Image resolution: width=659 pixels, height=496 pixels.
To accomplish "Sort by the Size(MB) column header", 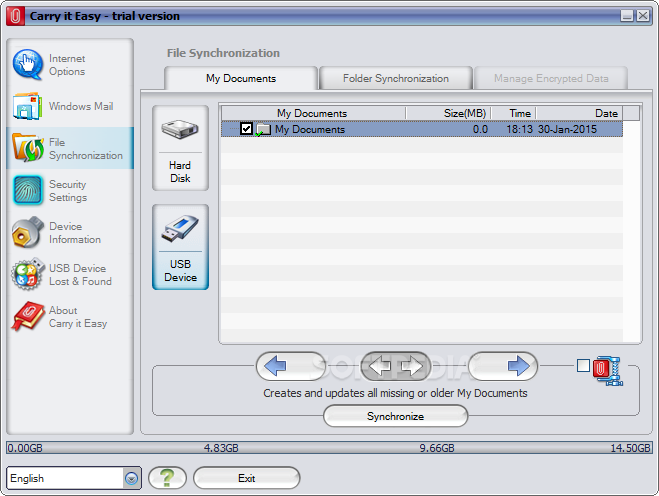I will coord(448,113).
